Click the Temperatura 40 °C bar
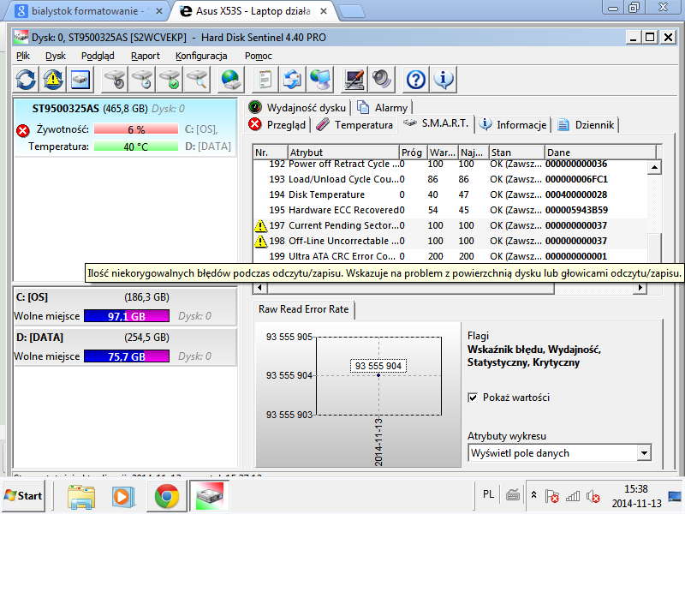This screenshot has width=685, height=616. click(x=136, y=147)
